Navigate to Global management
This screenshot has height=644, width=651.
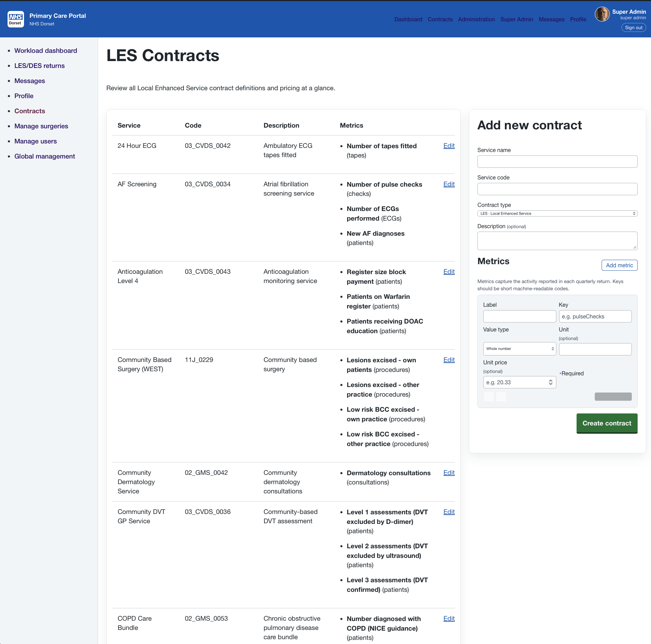click(x=45, y=156)
